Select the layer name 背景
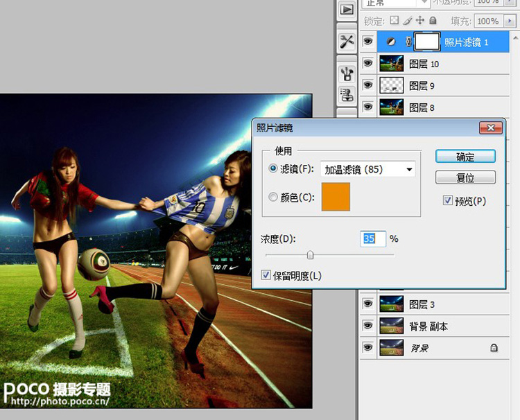Viewport: 520px width, 420px height. point(419,348)
